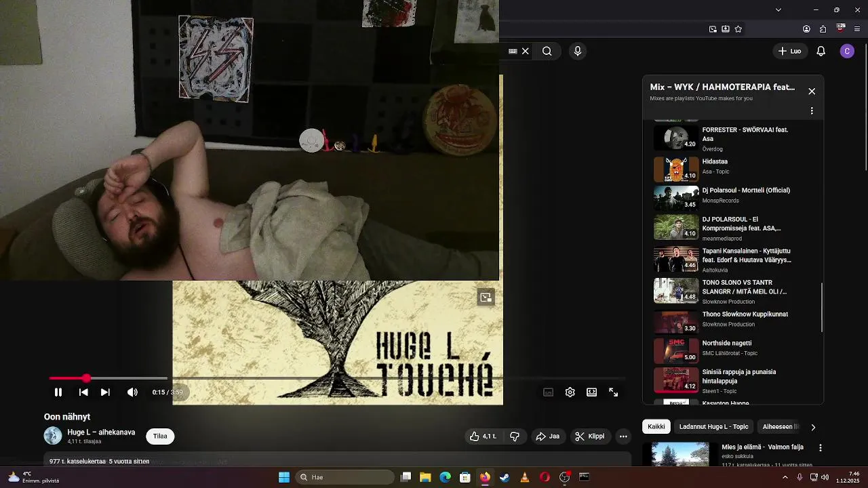Play Thono Slowknow Kuppikunnat from the mix

(x=732, y=322)
